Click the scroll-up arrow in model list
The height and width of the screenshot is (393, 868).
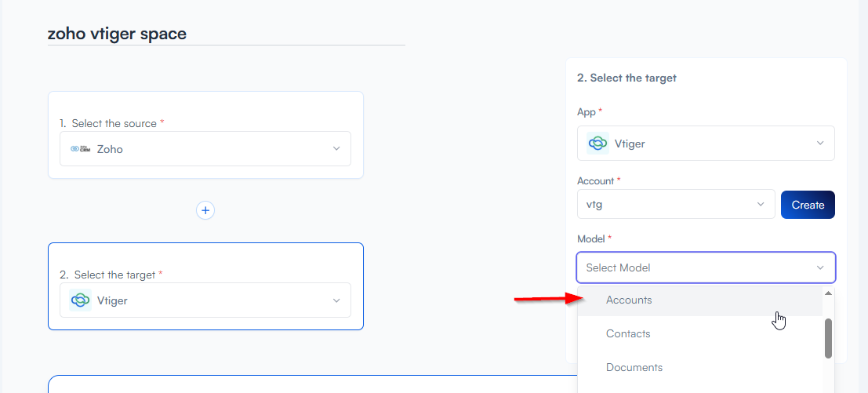[x=828, y=293]
